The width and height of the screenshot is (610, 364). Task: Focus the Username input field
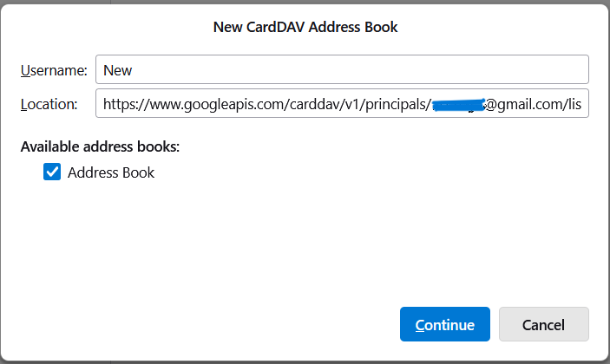(x=342, y=69)
